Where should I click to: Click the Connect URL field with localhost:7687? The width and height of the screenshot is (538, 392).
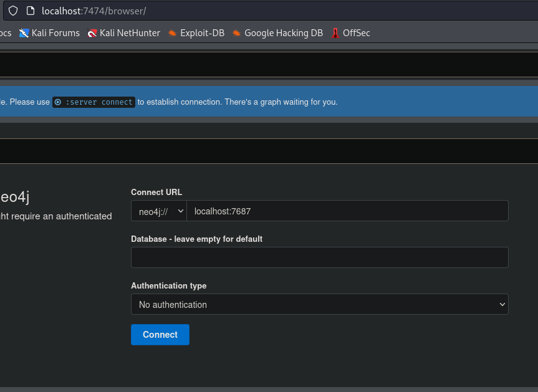347,211
